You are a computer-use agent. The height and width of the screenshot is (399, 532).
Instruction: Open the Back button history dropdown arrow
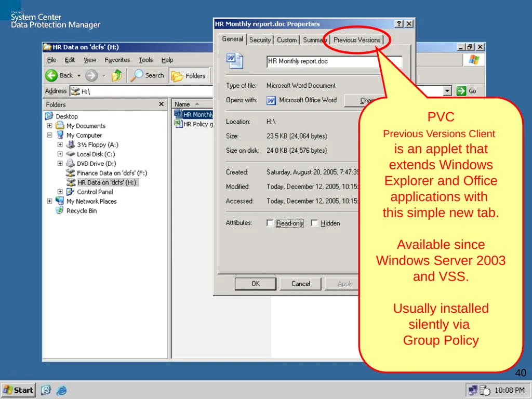tap(79, 76)
